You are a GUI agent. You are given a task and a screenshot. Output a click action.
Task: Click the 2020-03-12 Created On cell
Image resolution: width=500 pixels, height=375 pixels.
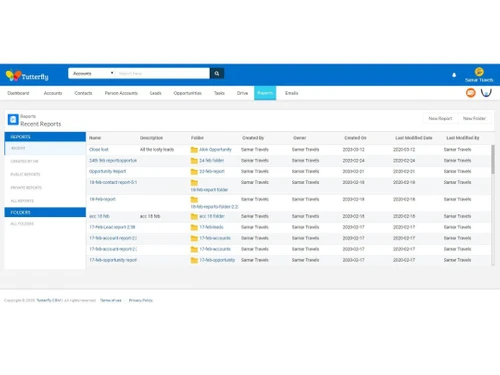[354, 150]
